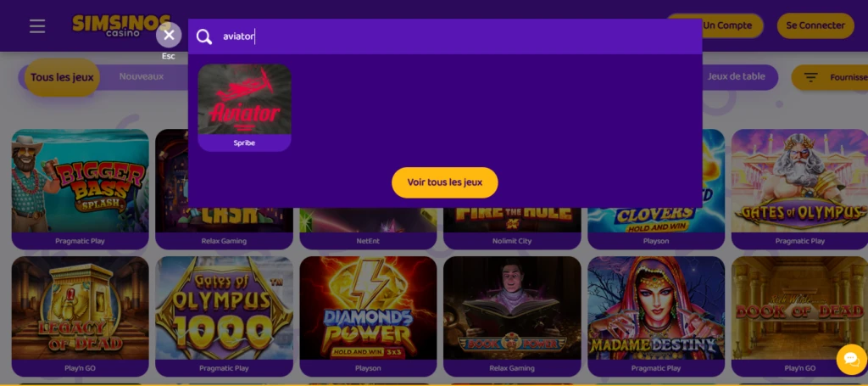Open the live chat bubble icon
This screenshot has height=386, width=868.
coord(851,360)
